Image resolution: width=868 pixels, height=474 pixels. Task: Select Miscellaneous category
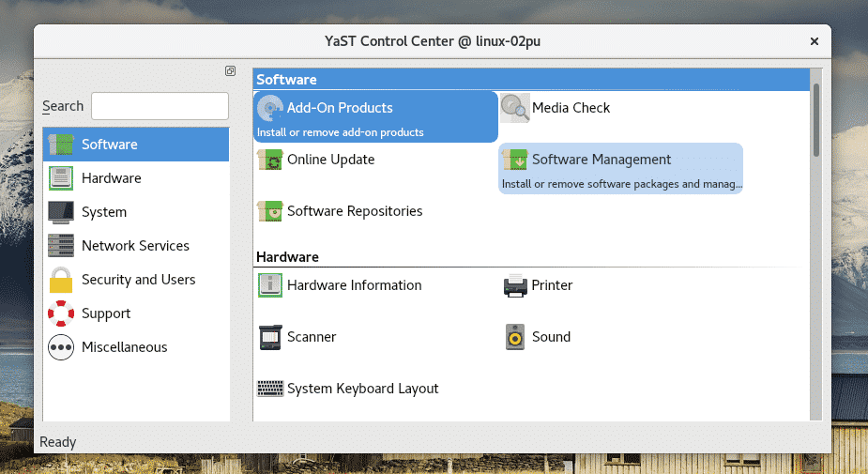136,347
